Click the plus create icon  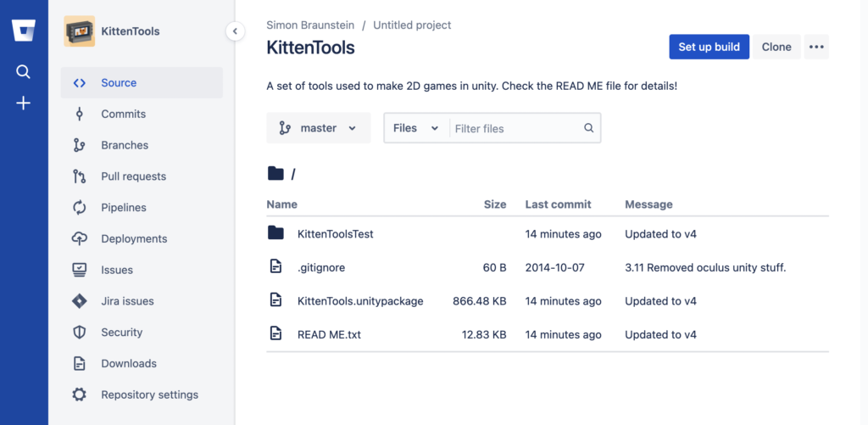(23, 103)
